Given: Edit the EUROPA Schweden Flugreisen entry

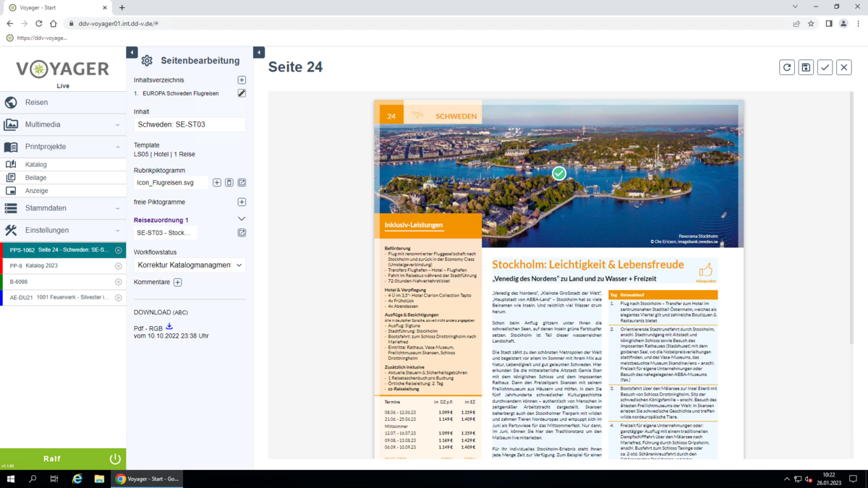Looking at the screenshot, I should [x=242, y=93].
